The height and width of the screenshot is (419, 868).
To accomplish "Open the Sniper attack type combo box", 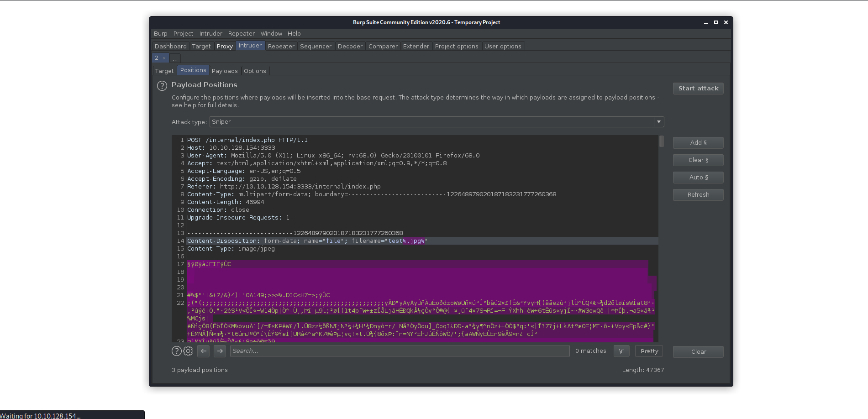I will pyautogui.click(x=431, y=122).
